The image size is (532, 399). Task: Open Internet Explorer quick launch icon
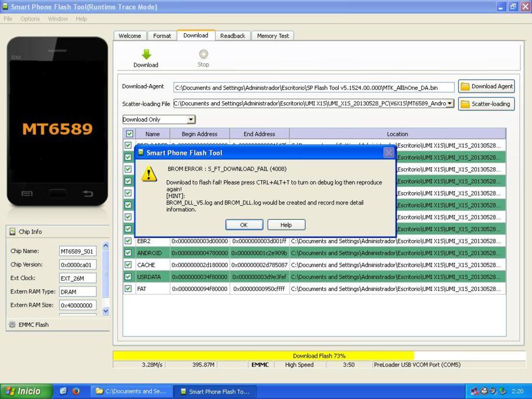pos(63,391)
